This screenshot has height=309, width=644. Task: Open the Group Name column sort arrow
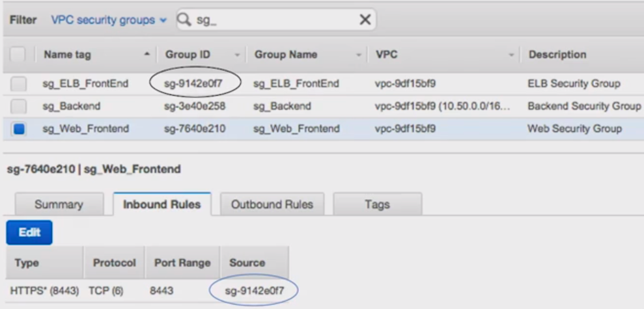click(x=358, y=55)
